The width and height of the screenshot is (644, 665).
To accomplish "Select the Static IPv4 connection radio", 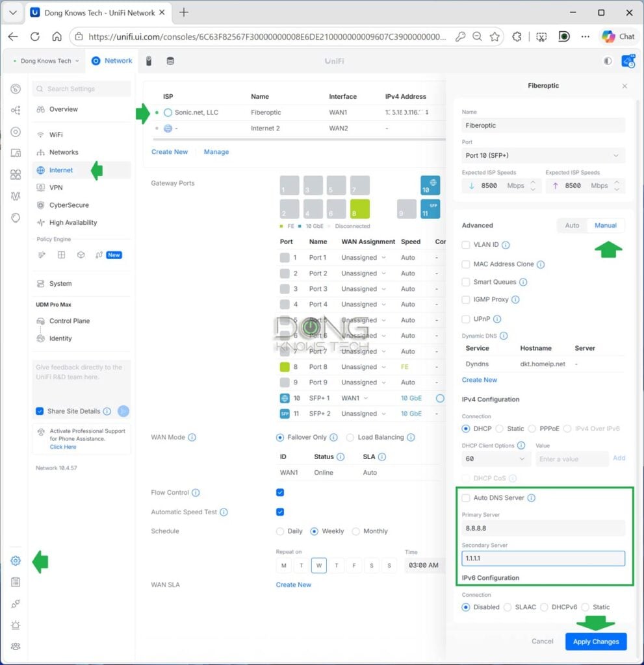I will click(x=499, y=429).
